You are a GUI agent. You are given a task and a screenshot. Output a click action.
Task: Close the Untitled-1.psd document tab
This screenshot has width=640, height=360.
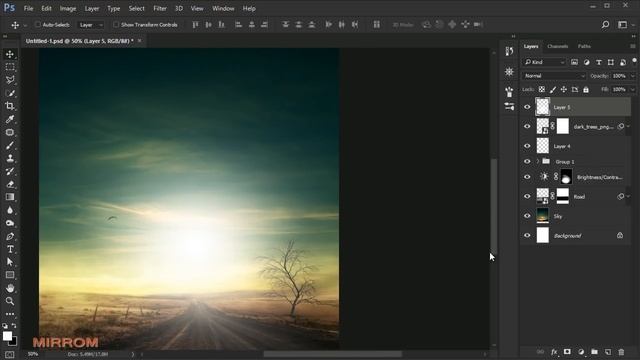point(140,41)
